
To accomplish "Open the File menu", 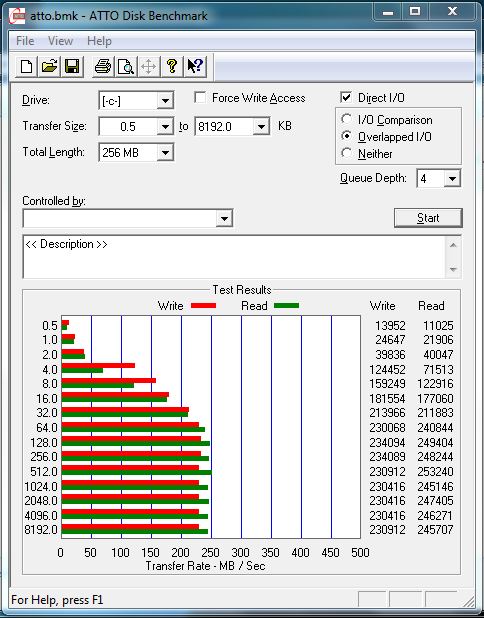I will point(25,41).
